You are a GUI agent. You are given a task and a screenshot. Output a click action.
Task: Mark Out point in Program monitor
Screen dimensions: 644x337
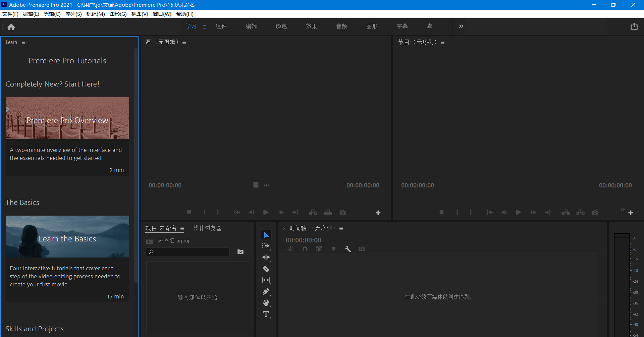[x=471, y=212]
